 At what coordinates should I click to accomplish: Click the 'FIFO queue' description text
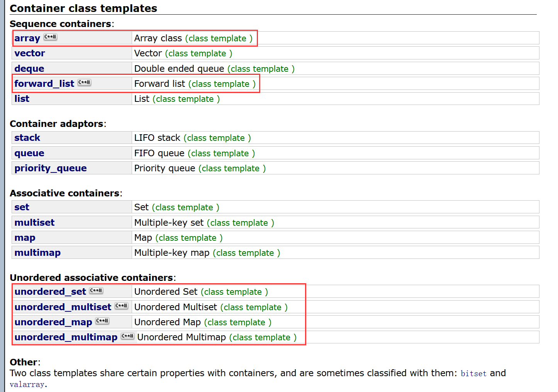click(159, 153)
